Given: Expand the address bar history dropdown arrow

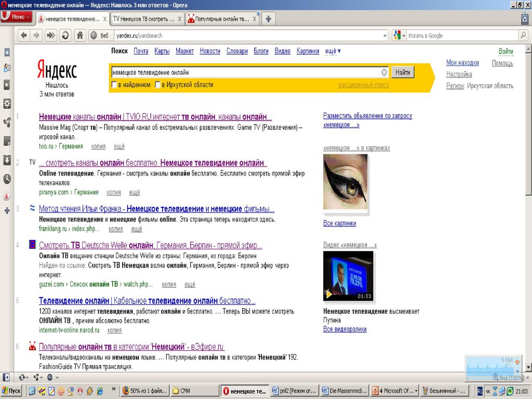Looking at the screenshot, I should (x=385, y=36).
